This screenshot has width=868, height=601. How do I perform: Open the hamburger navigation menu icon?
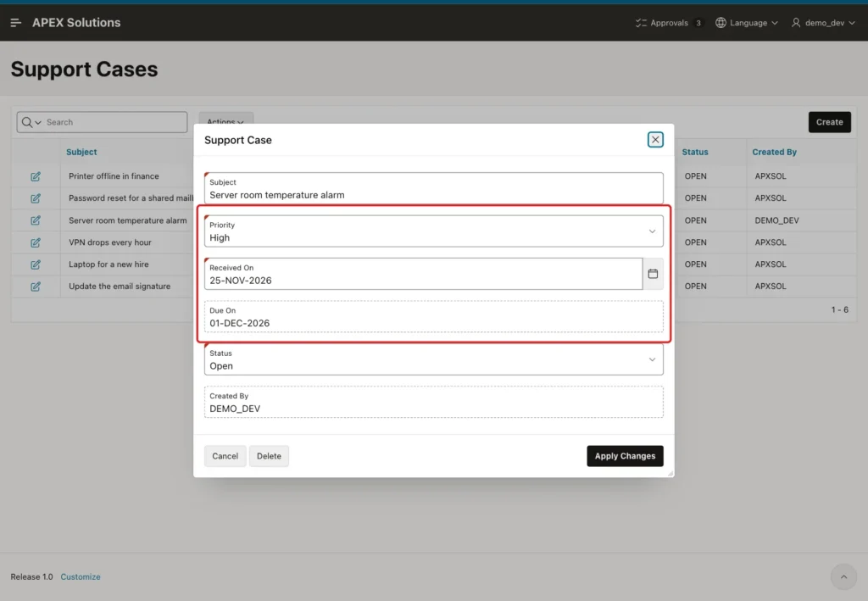15,23
